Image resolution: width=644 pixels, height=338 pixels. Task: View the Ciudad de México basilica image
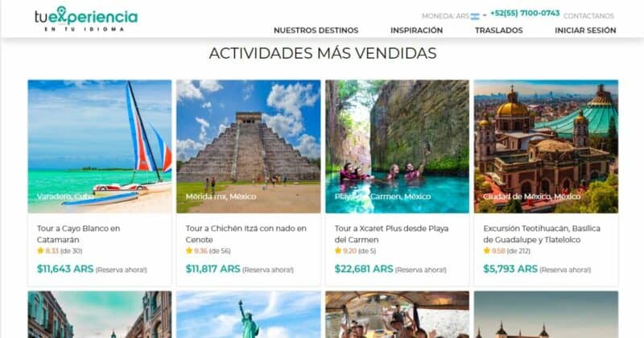pyautogui.click(x=546, y=146)
